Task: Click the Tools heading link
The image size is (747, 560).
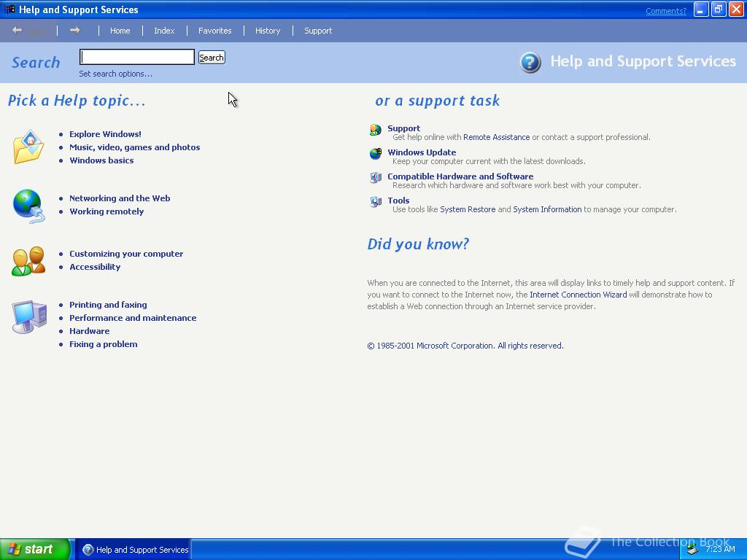Action: [x=398, y=201]
